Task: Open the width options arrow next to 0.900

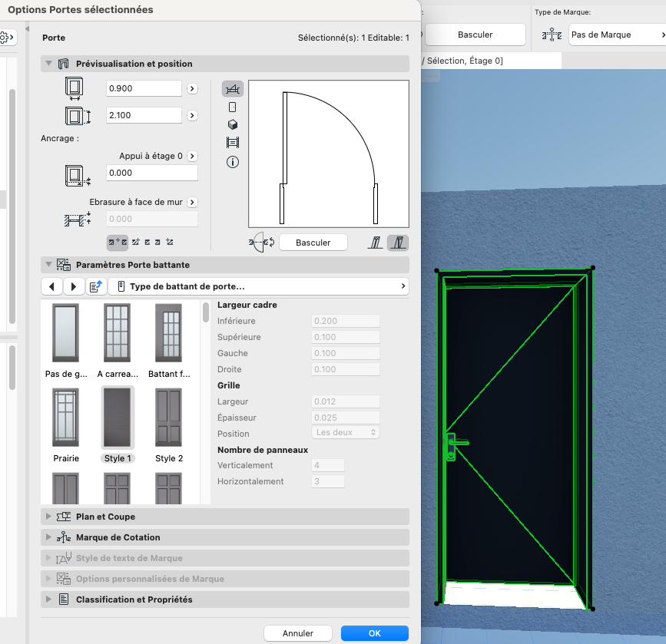Action: pyautogui.click(x=192, y=89)
